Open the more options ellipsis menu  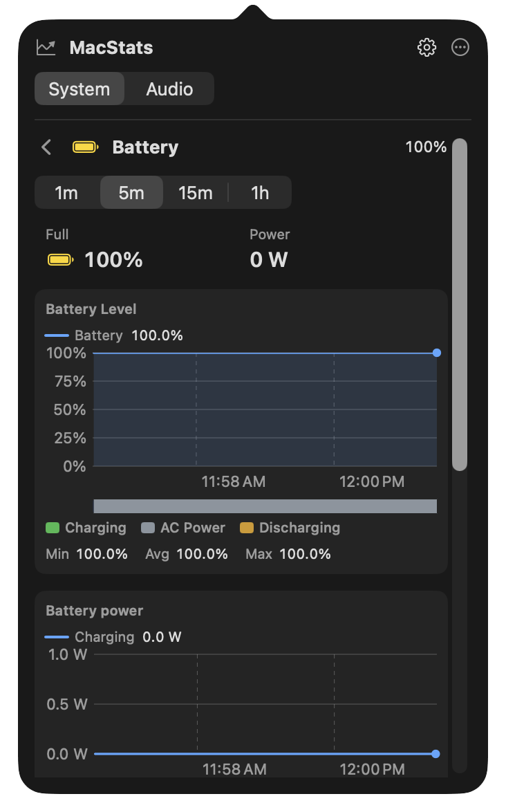click(x=460, y=48)
